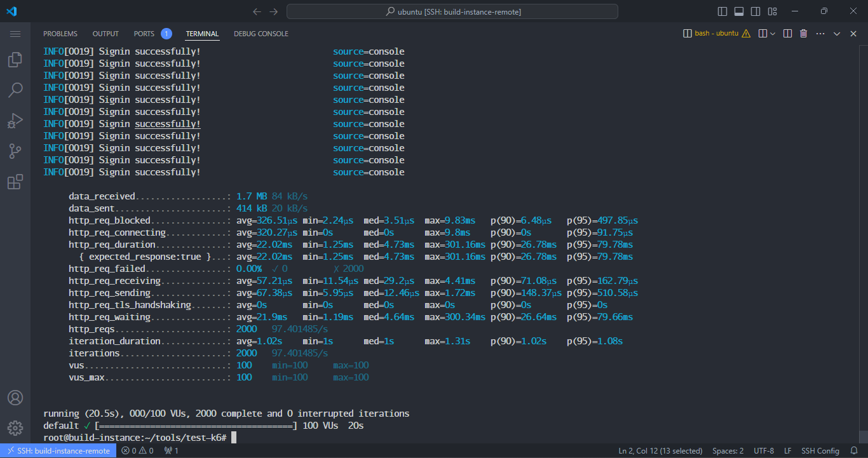Select the TERMINAL tab
The image size is (868, 458).
202,34
